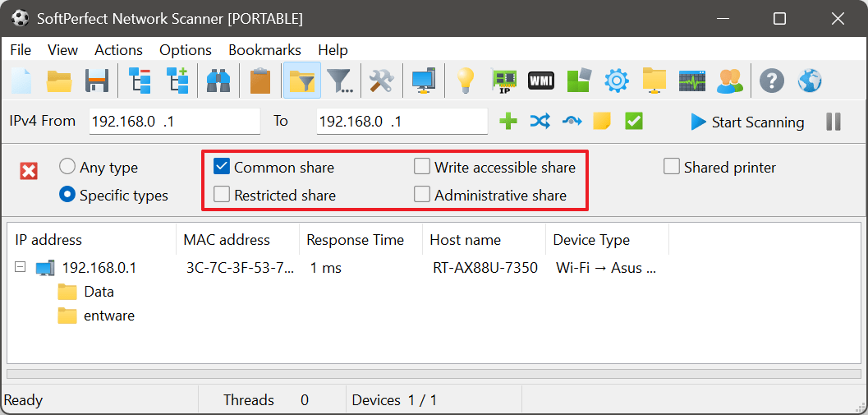Select the entware shared folder
Viewport: 868px width, 415px height.
[108, 316]
